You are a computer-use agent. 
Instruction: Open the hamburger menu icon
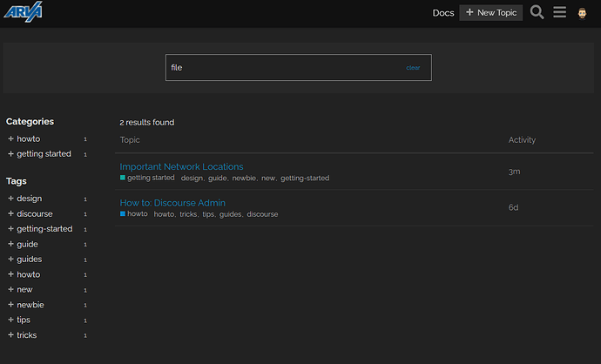point(559,12)
